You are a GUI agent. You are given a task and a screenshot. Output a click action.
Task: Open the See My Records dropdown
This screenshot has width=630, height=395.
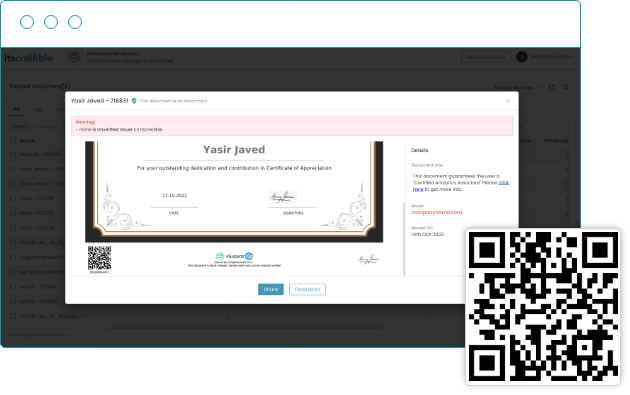click(x=517, y=88)
